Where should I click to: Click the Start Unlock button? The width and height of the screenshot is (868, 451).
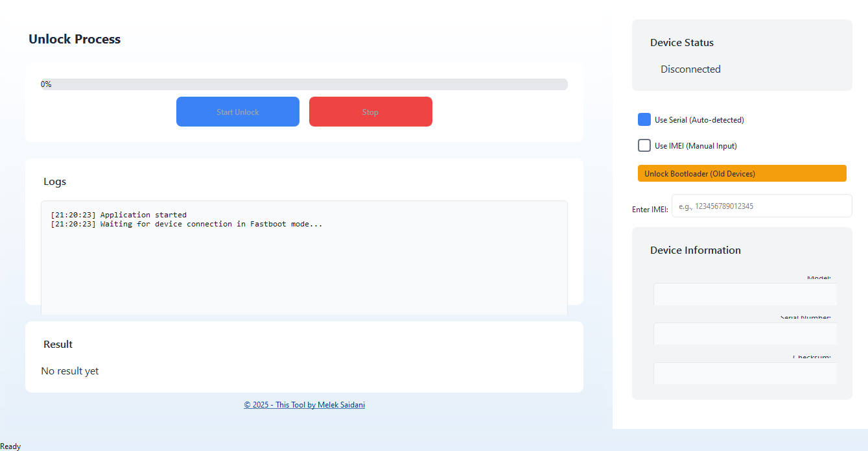[x=238, y=112]
